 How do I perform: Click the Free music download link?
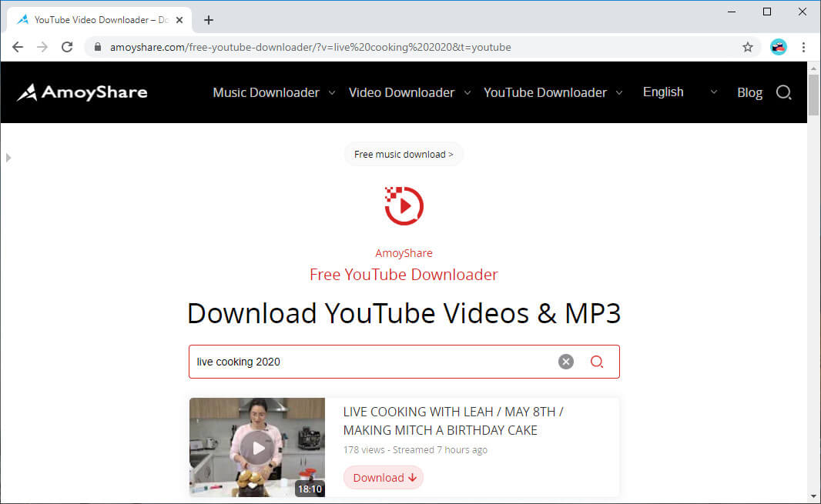tap(404, 155)
